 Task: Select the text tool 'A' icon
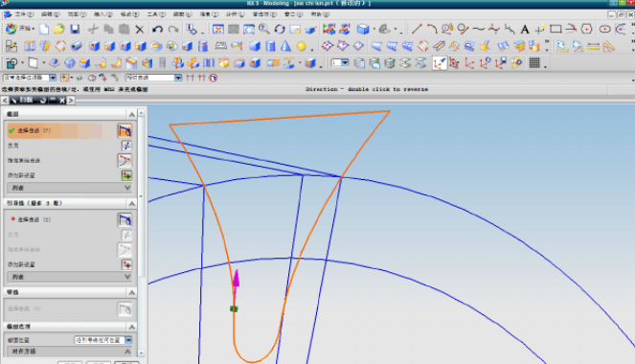click(x=525, y=29)
